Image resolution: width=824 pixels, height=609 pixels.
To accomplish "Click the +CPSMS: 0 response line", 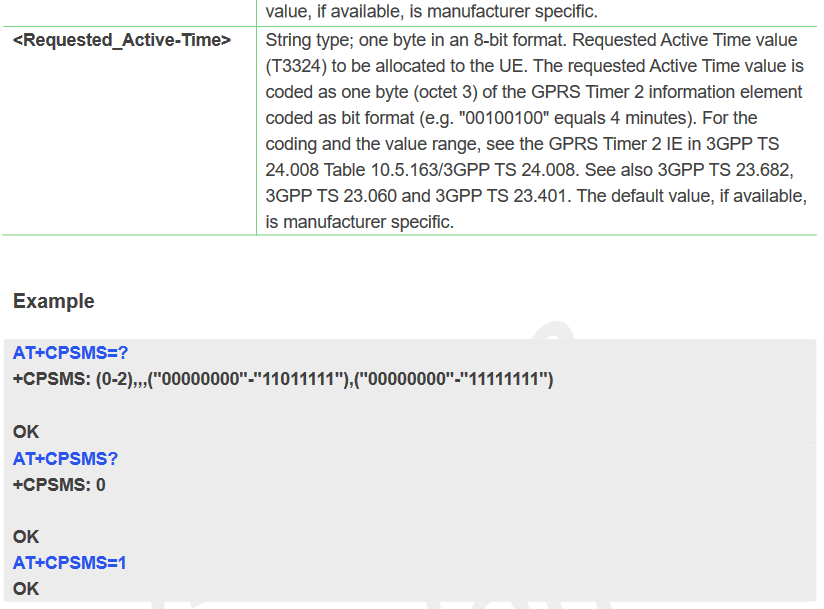I will [x=59, y=484].
